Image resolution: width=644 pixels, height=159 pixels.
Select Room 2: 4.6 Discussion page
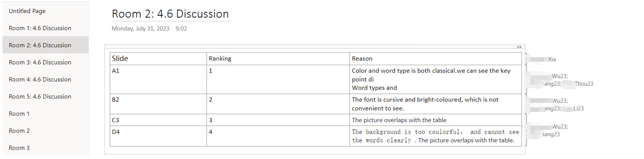click(x=45, y=45)
